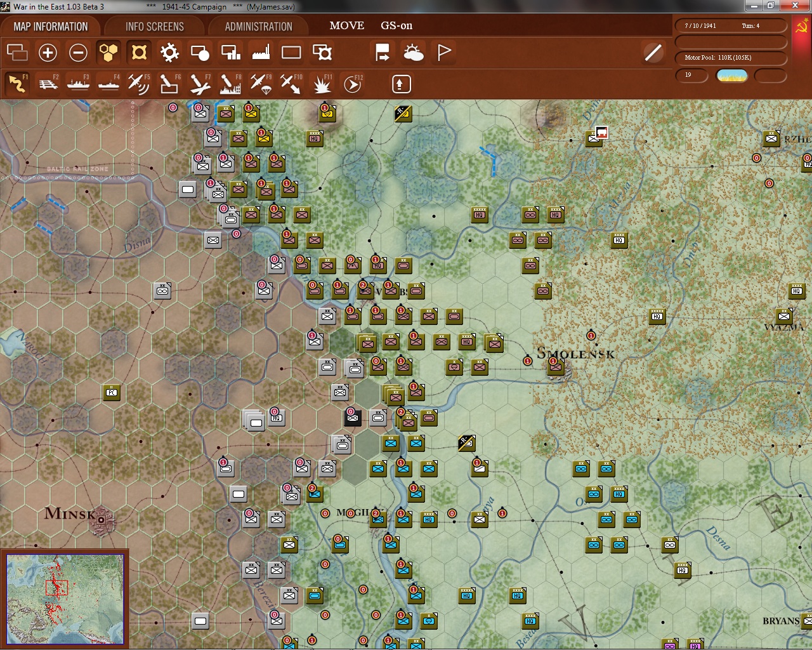Select the Air Recon (F5) plane icon
This screenshot has width=812, height=650.
pyautogui.click(x=139, y=84)
